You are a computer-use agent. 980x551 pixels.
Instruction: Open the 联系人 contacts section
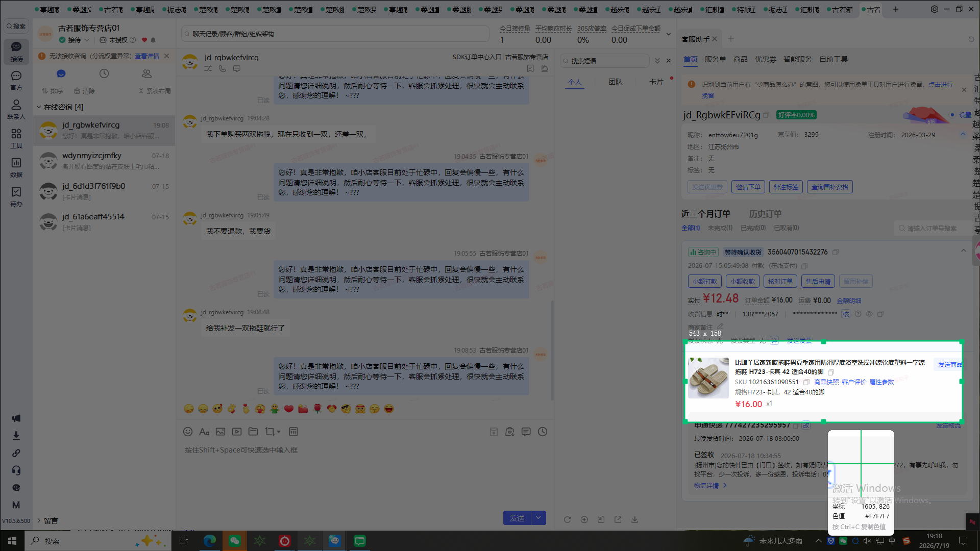point(16,109)
